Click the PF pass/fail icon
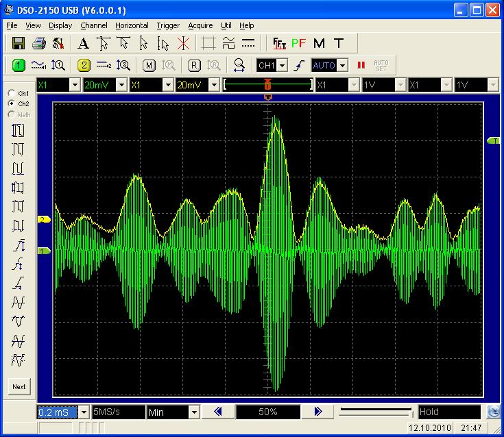 point(298,43)
